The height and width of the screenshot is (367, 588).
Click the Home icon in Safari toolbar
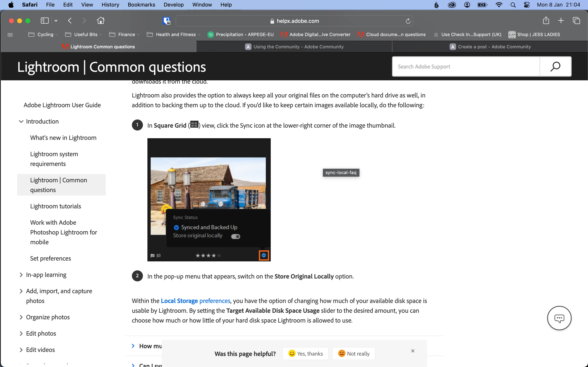click(101, 21)
